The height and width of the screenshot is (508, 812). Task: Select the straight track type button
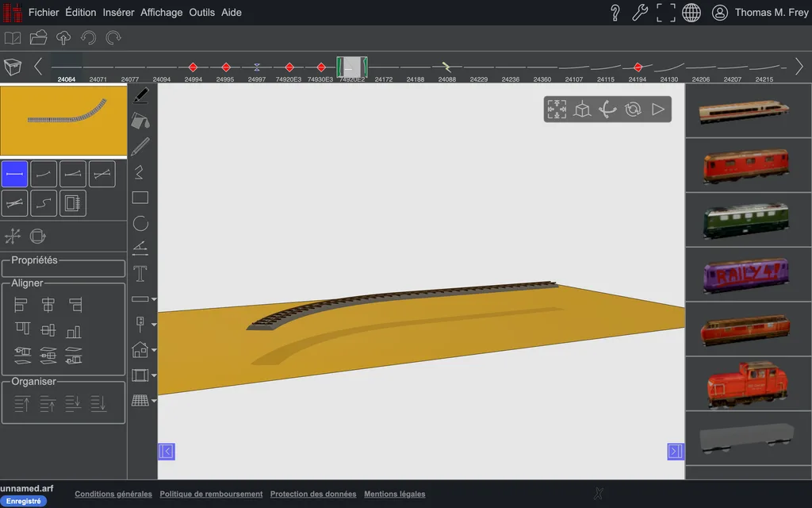[14, 174]
